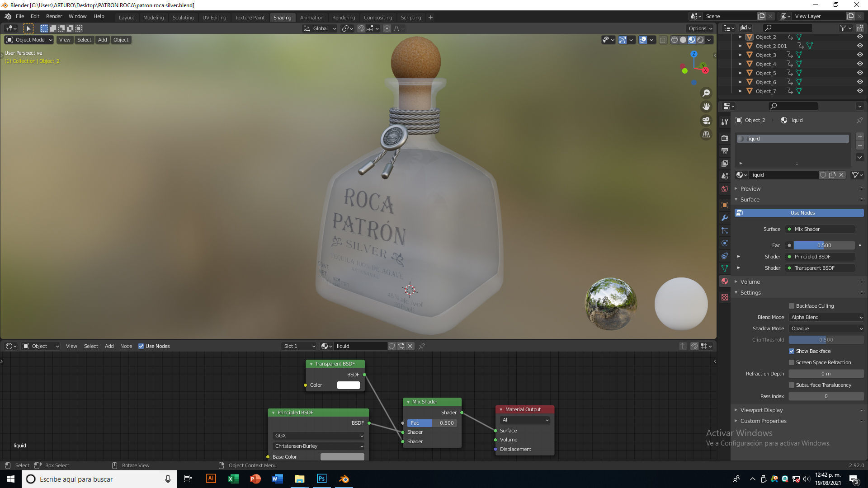Expand the Preview panel

click(750, 188)
